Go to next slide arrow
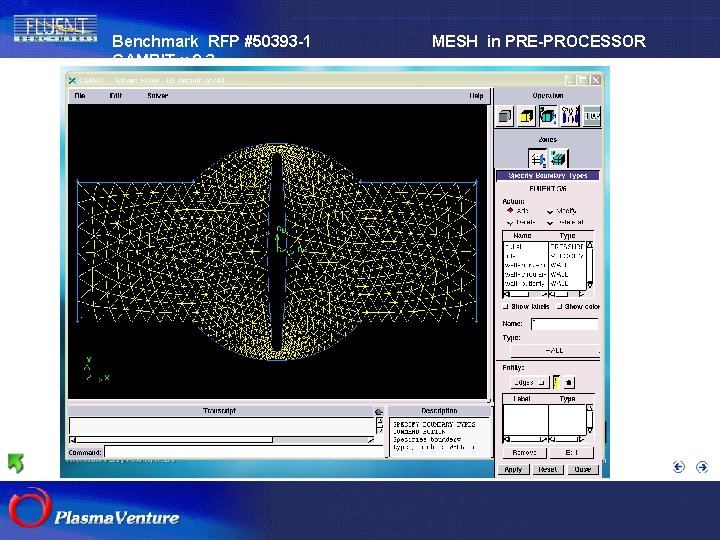The image size is (720, 540). tap(702, 466)
